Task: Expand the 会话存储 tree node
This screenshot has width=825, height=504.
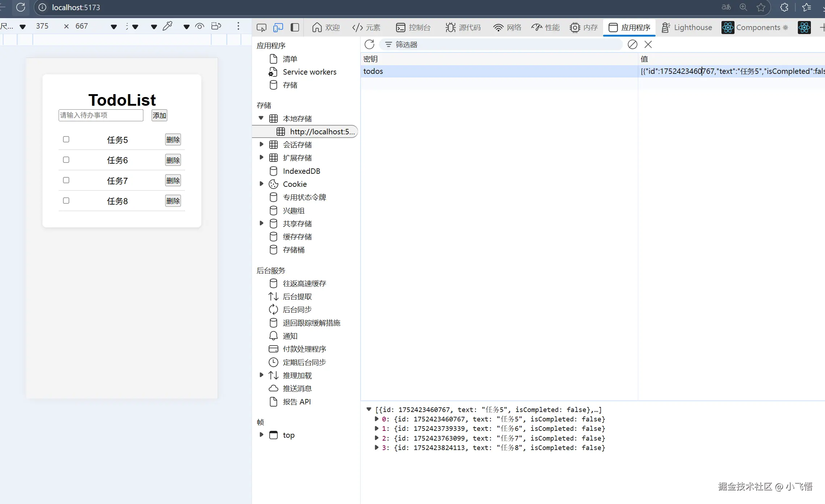Action: pos(261,144)
